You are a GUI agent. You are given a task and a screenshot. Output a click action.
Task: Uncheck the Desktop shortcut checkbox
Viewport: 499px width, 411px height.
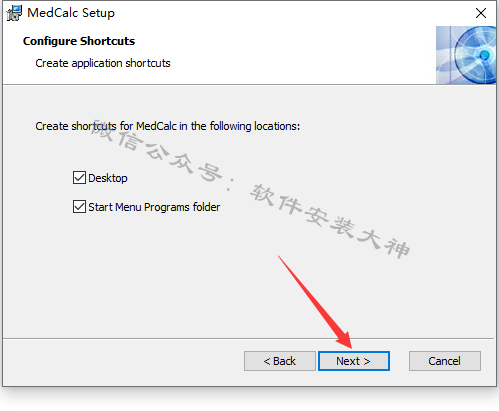click(x=79, y=178)
